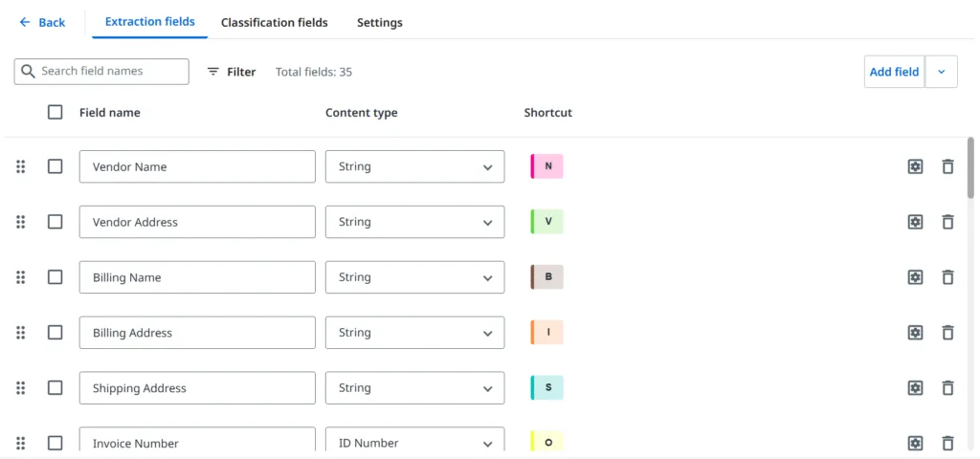This screenshot has width=980, height=459.
Task: Click green V shortcut of Vendor Address
Action: [546, 222]
